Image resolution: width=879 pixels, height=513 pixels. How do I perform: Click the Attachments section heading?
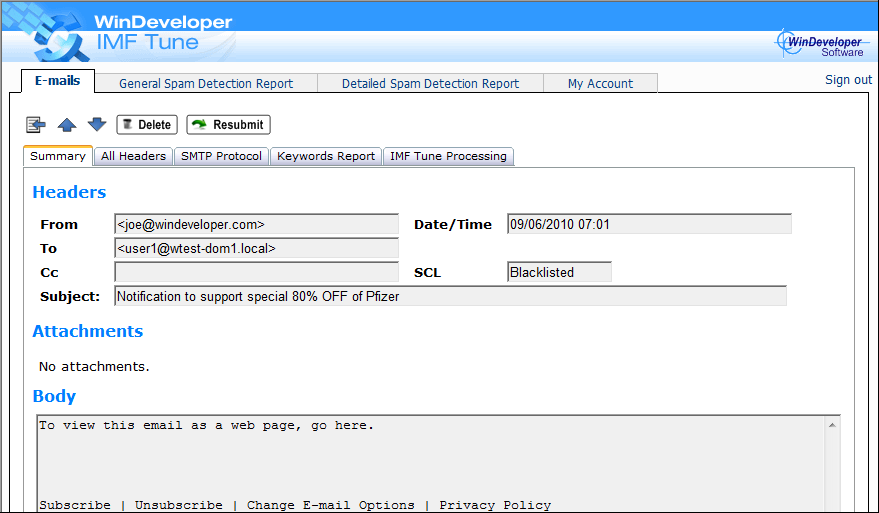point(88,331)
